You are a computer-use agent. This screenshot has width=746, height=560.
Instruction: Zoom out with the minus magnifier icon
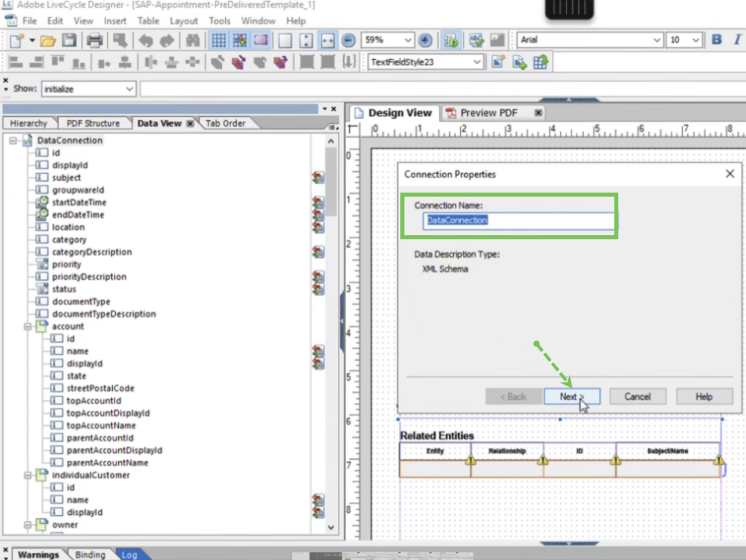point(348,41)
